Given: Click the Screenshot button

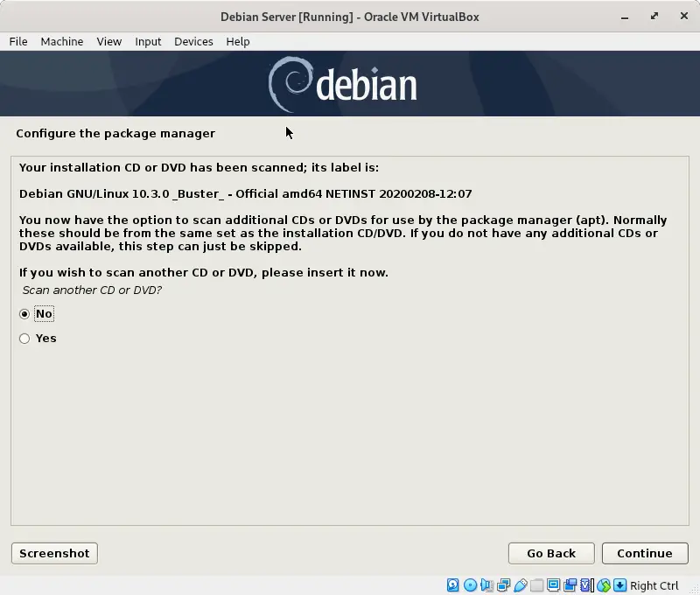Looking at the screenshot, I should (54, 554).
